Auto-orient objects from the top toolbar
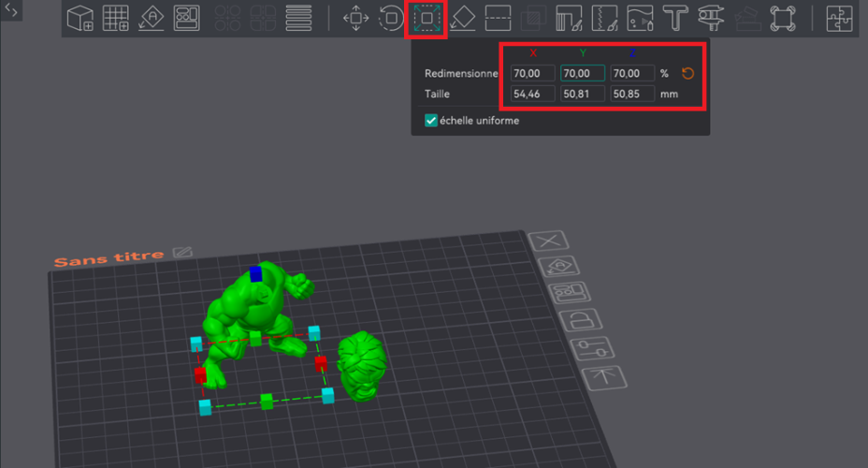The image size is (868, 468). [152, 19]
